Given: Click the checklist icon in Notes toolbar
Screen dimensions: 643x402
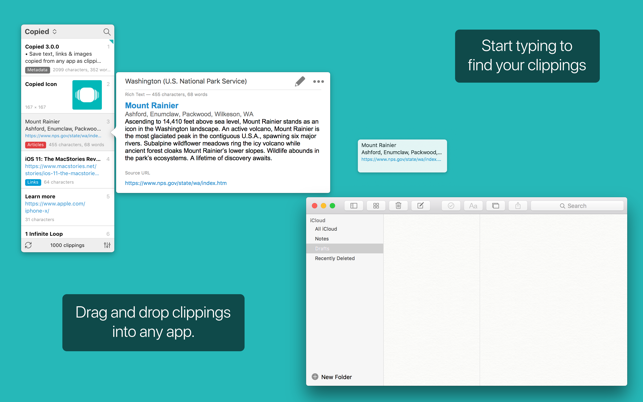Looking at the screenshot, I should [x=451, y=206].
